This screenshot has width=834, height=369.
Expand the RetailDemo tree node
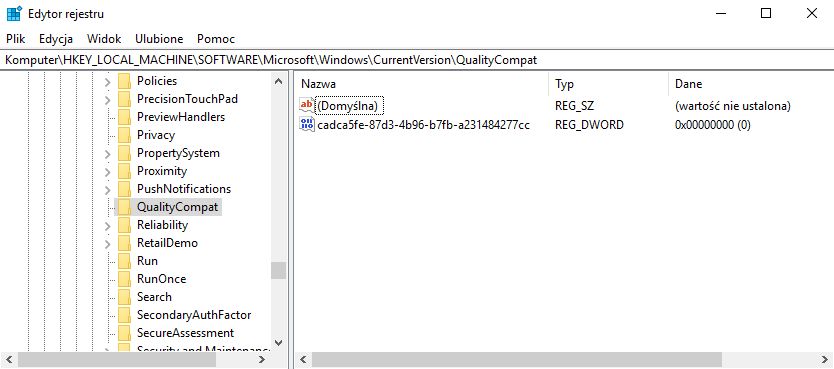[107, 244]
